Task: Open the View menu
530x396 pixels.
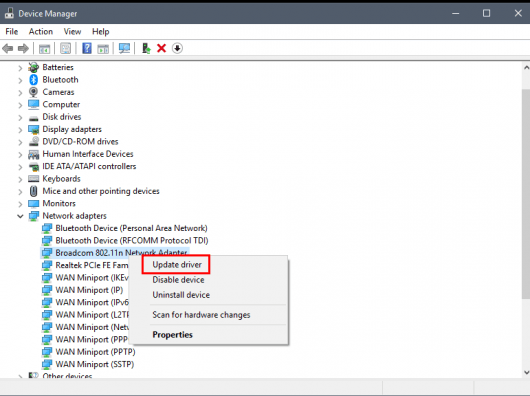Action: (72, 31)
